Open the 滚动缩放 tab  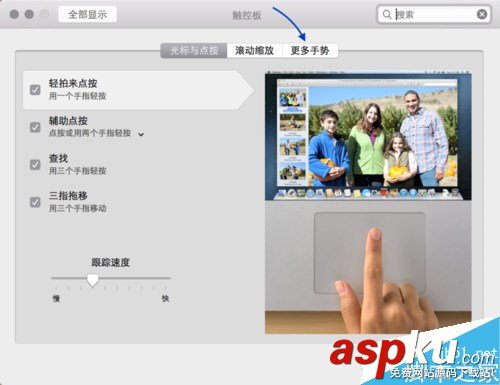(254, 51)
